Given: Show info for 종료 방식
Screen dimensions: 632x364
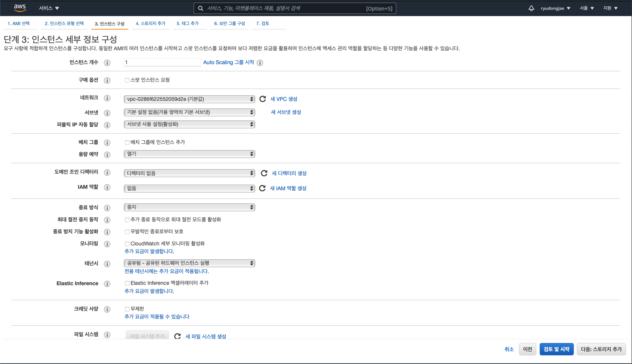Looking at the screenshot, I should (x=107, y=208).
